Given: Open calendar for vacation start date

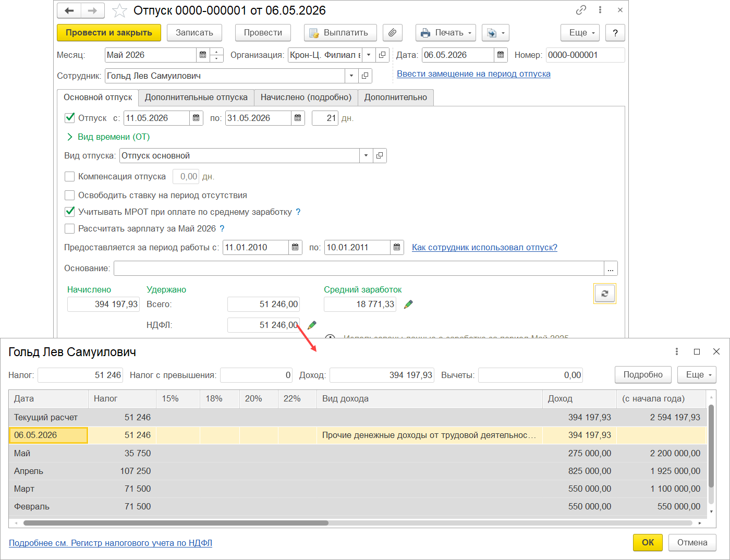Looking at the screenshot, I should (196, 118).
